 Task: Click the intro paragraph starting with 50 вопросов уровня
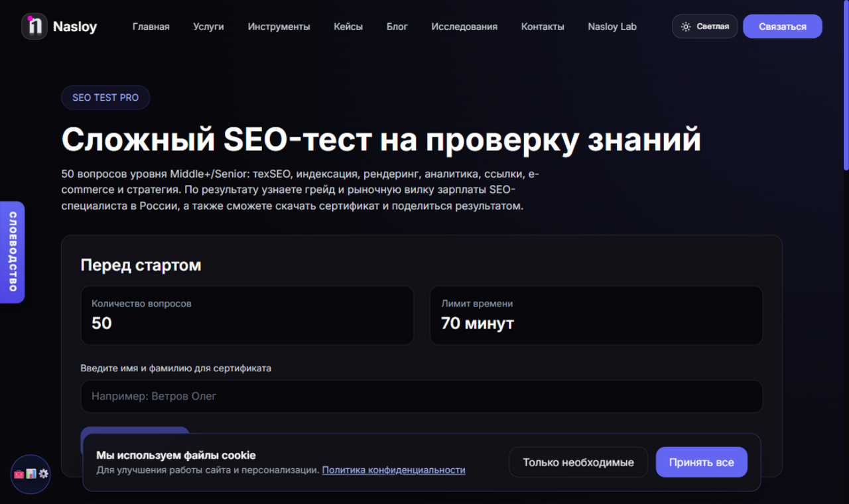(300, 190)
